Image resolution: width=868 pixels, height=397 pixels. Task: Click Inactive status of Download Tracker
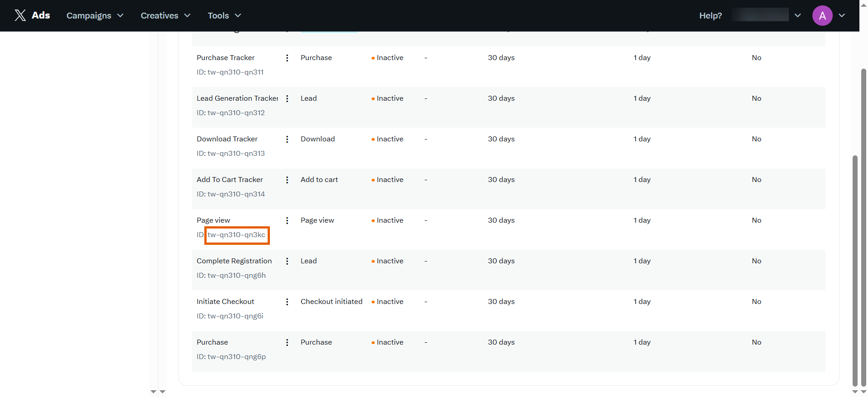click(387, 139)
